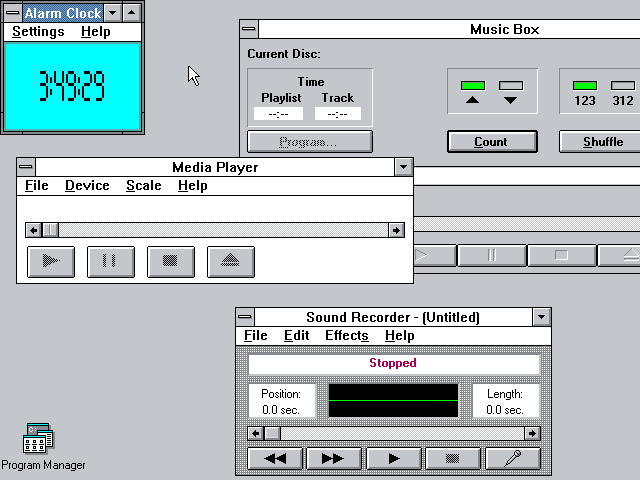Open Alarm Clock control menu box
Viewport: 640px width, 480px height.
13,13
